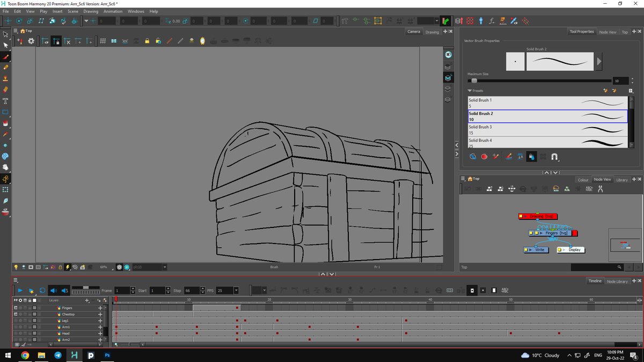Open the Animation menu
This screenshot has height=362, width=644.
[x=113, y=11]
